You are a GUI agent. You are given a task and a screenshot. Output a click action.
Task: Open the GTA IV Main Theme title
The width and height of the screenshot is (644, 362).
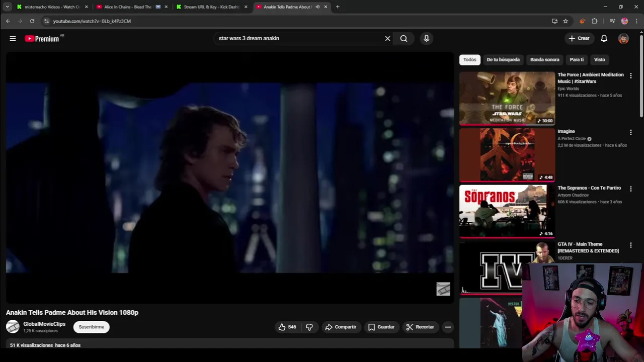(588, 247)
